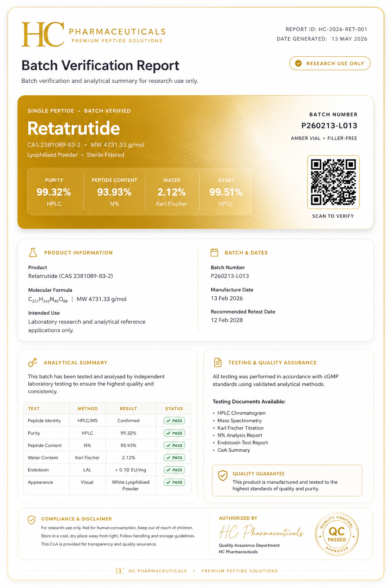Click the shield icon in Quality Guarantee box
Viewport: 392px width, 588px height.
(222, 475)
